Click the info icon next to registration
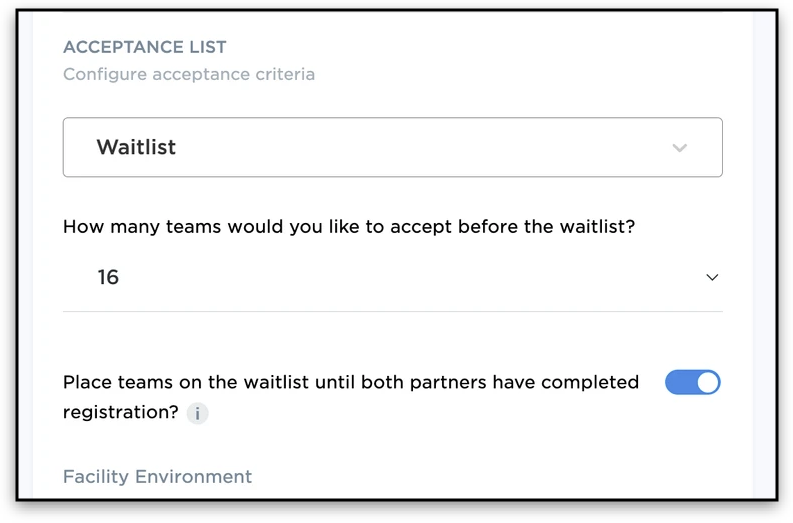This screenshot has width=793, height=523. pos(197,413)
